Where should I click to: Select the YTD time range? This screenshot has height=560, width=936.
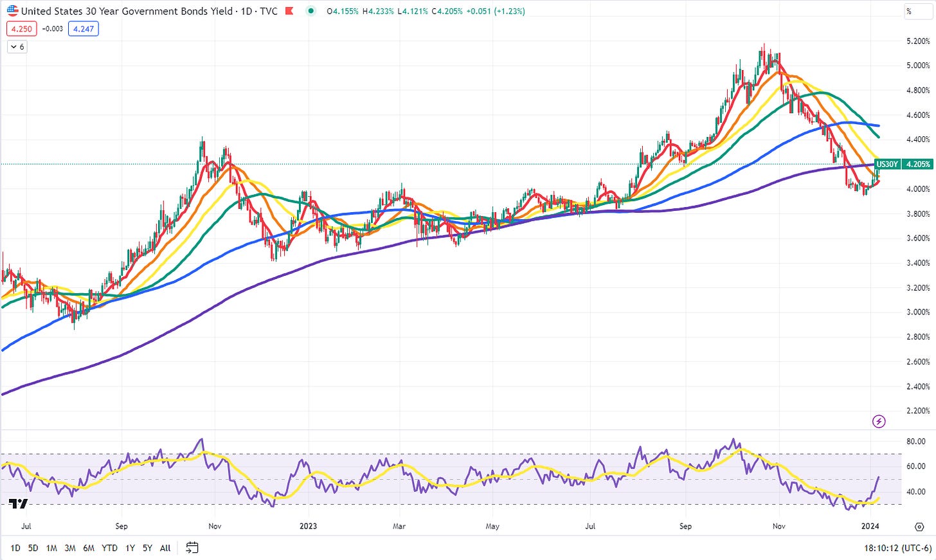pyautogui.click(x=110, y=548)
